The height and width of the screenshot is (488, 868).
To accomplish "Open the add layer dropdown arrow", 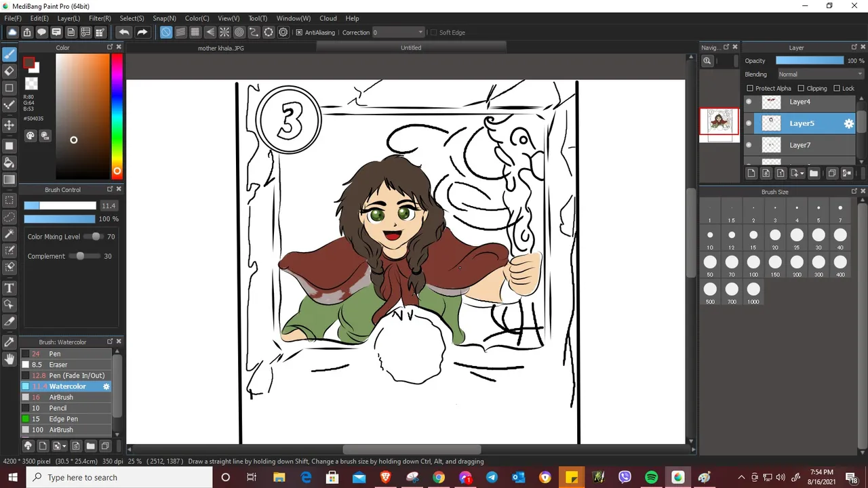I will coord(802,174).
